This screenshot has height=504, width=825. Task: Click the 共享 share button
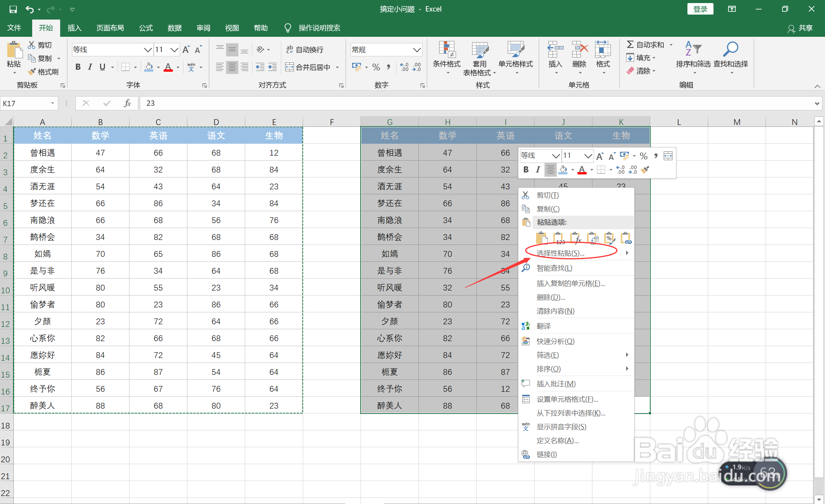point(800,28)
